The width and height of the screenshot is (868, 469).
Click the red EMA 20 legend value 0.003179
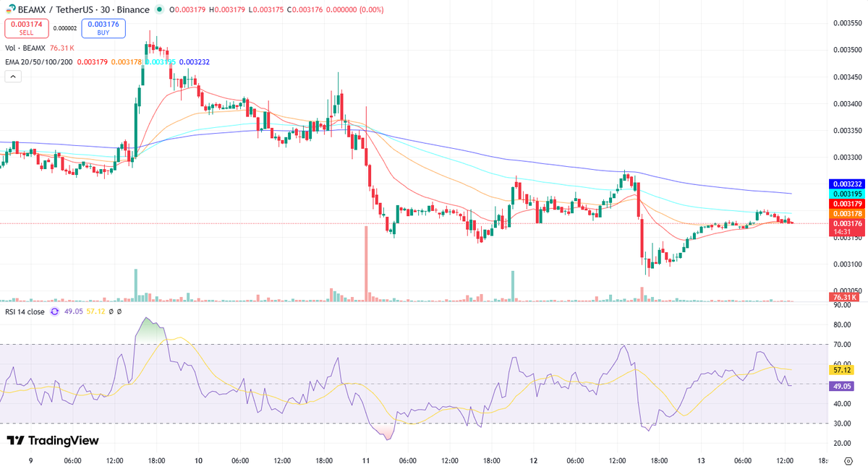[x=92, y=62]
